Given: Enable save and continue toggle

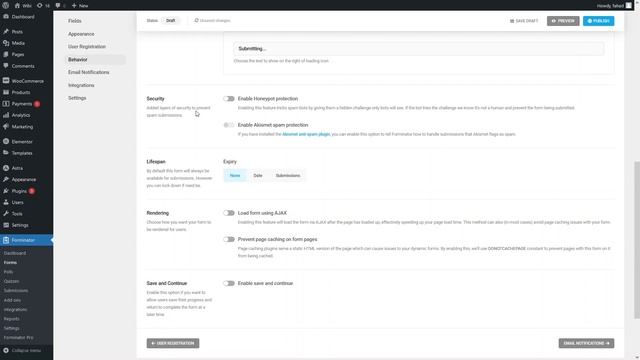Looking at the screenshot, I should pos(229,283).
